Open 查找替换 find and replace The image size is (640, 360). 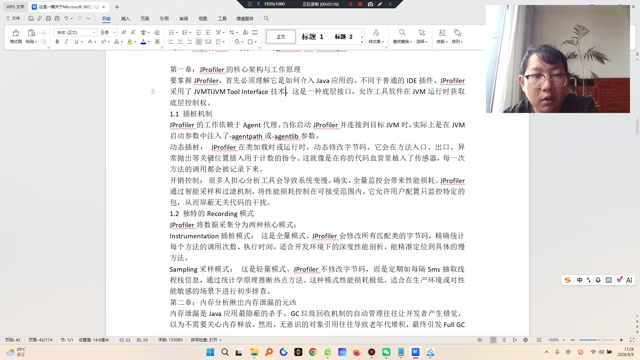click(402, 36)
